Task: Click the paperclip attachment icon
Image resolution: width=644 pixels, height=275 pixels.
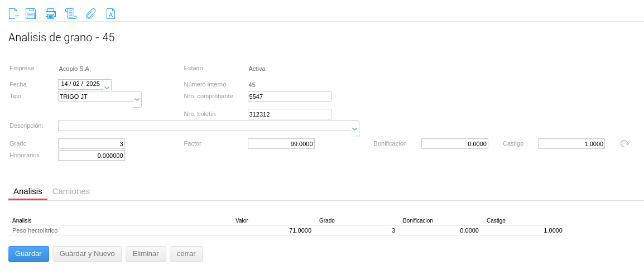Action: tap(90, 13)
